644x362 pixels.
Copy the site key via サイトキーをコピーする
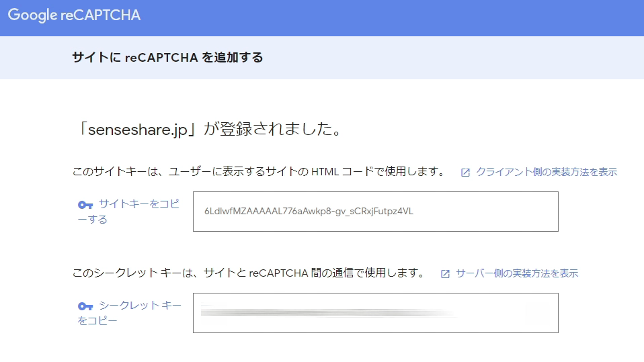point(128,212)
